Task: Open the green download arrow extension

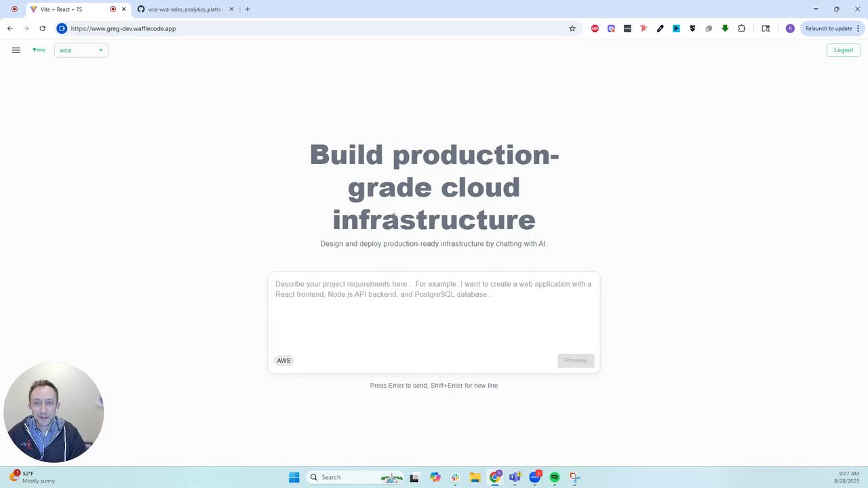Action: tap(725, 28)
